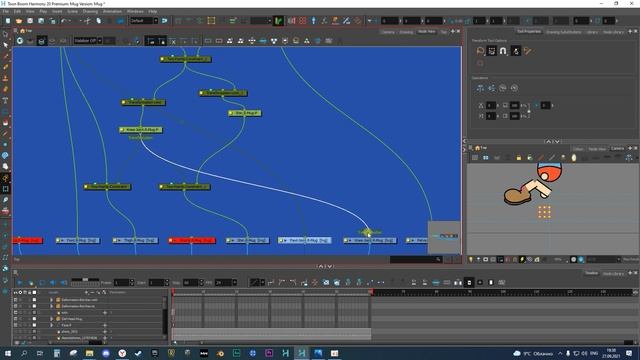Open the Node Library tab in the right panel
This screenshot has height=360, width=640.
[x=613, y=32]
